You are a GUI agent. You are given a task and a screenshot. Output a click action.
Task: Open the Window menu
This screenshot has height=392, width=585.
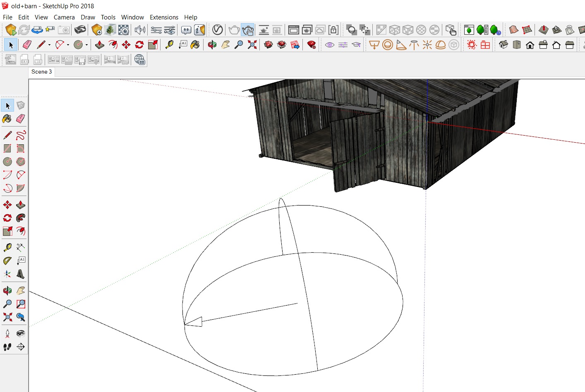[x=132, y=17]
